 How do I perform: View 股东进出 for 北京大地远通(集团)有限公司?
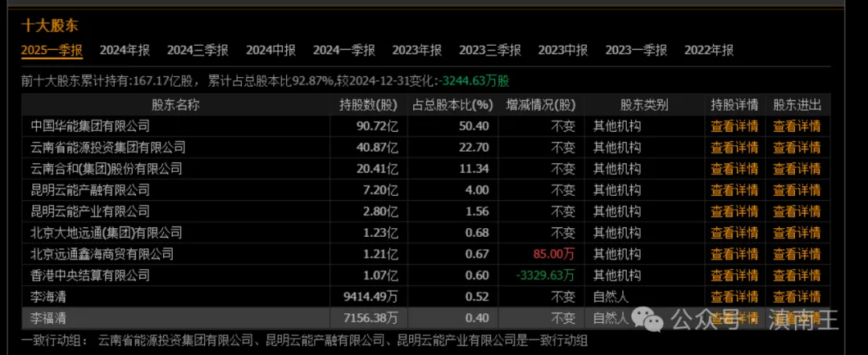(x=796, y=233)
